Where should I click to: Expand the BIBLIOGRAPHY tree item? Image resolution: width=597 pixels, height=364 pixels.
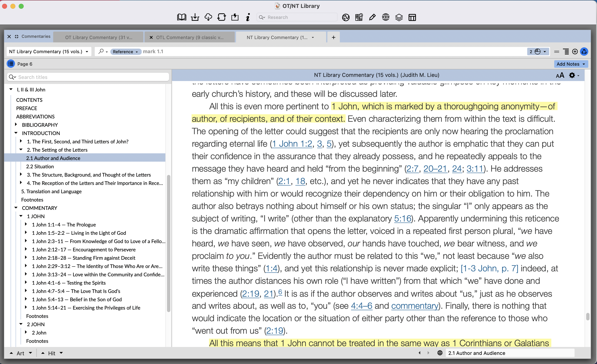(x=16, y=125)
